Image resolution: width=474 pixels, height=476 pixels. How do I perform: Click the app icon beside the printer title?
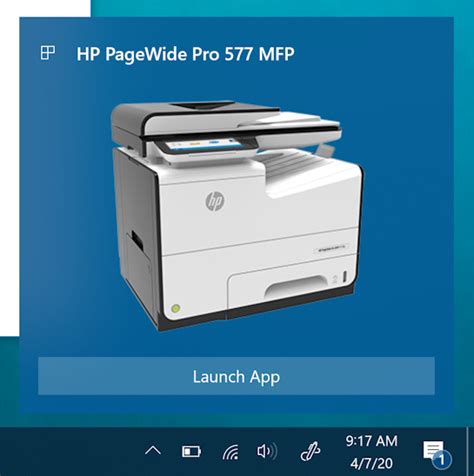[x=48, y=53]
